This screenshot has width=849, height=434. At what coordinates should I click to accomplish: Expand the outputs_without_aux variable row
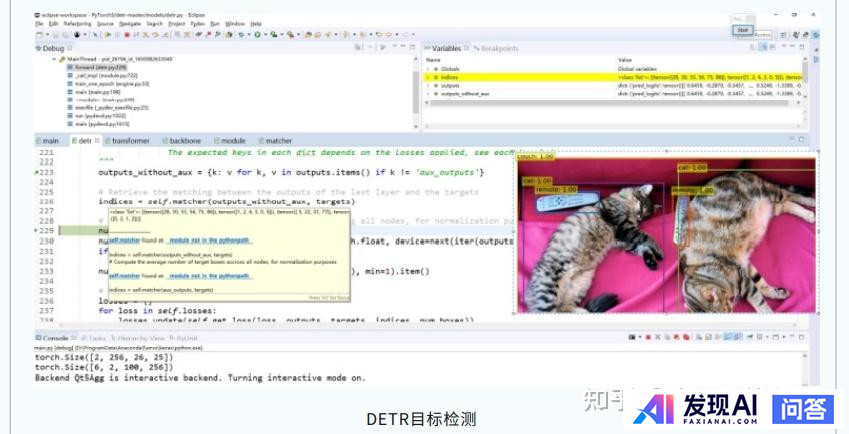click(428, 94)
